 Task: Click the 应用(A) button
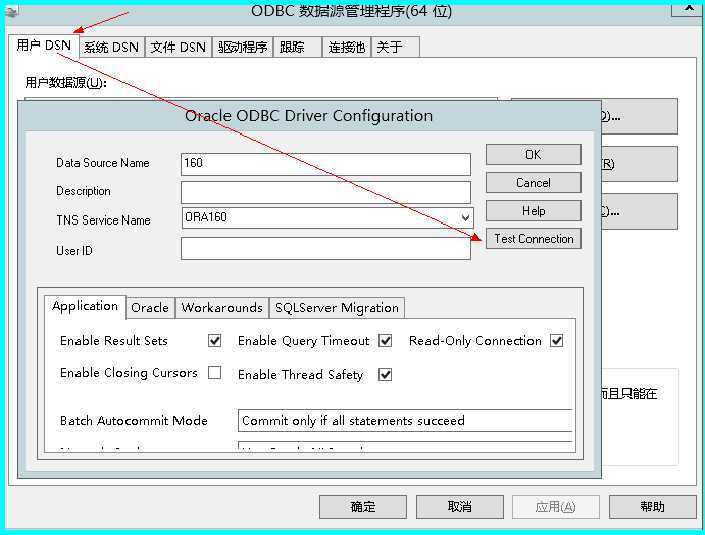[x=556, y=507]
